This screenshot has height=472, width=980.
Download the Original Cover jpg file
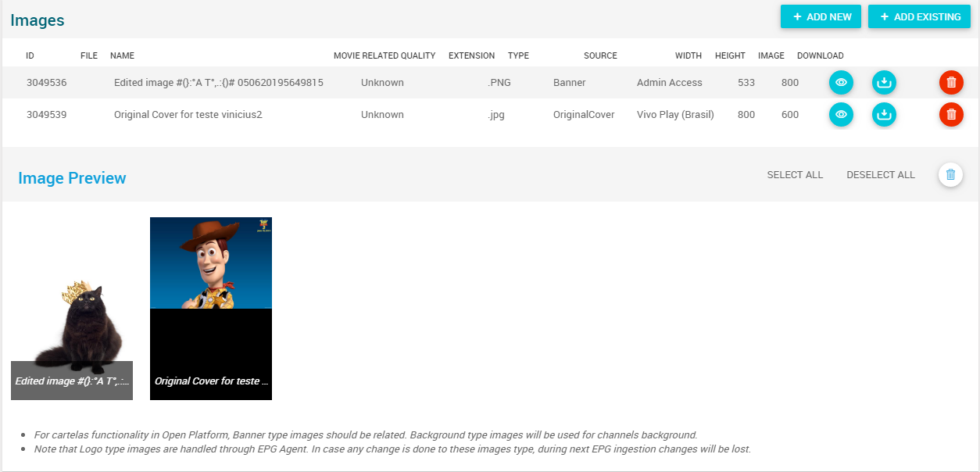pyautogui.click(x=884, y=115)
